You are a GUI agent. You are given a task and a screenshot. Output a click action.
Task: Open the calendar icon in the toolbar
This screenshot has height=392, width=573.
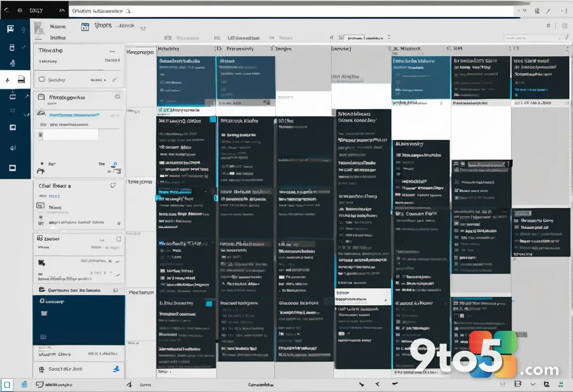(85, 27)
